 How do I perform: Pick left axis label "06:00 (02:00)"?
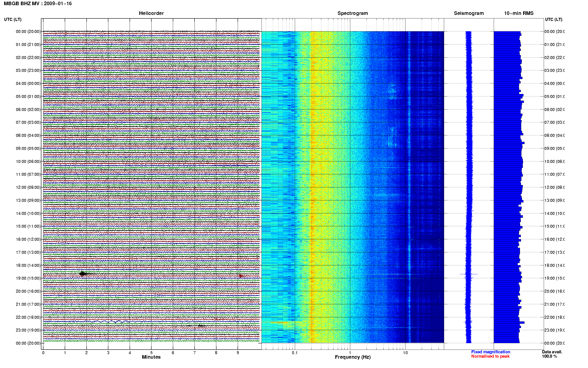click(28, 109)
